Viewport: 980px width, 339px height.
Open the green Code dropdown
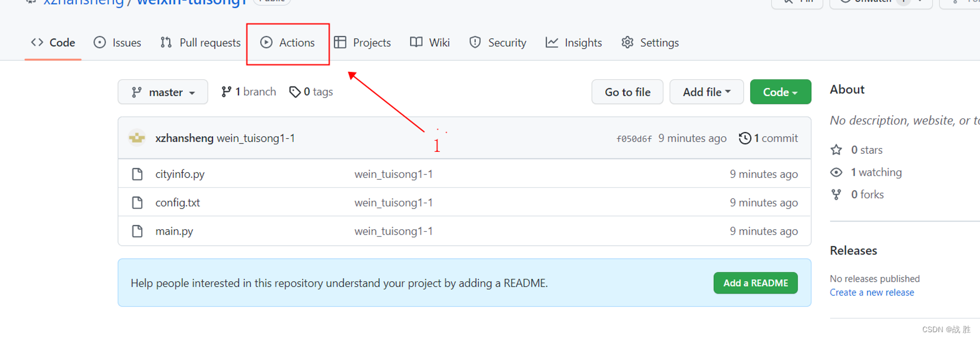pos(781,92)
